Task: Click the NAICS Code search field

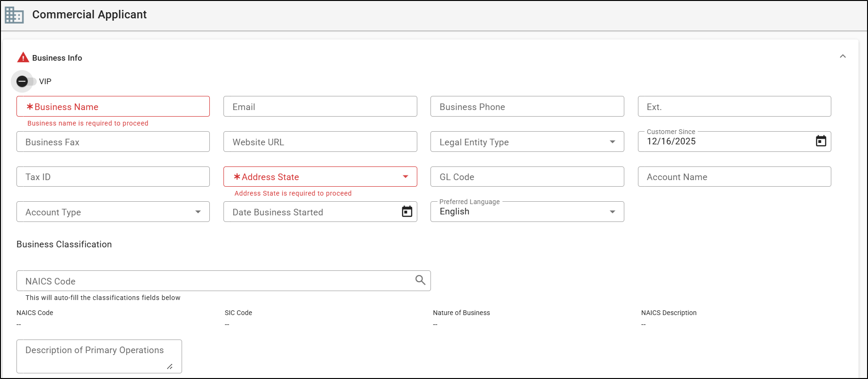Action: (223, 281)
